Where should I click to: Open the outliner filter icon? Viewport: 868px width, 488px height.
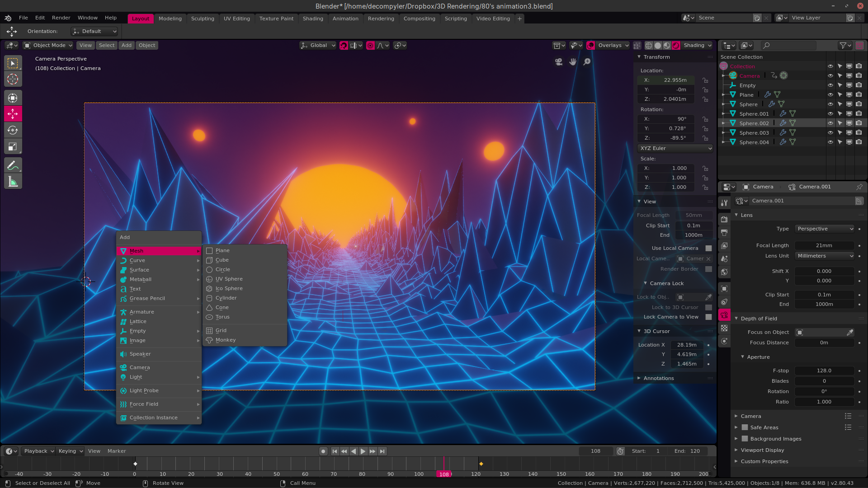[845, 45]
